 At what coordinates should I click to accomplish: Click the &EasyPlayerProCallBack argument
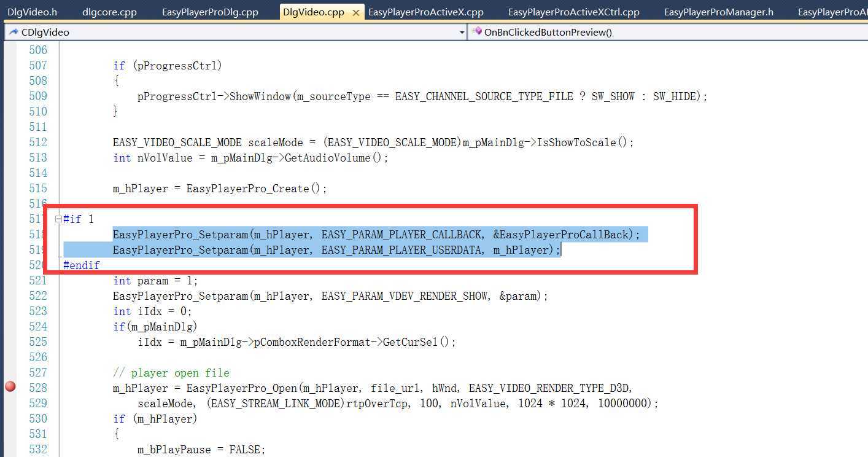pyautogui.click(x=561, y=235)
